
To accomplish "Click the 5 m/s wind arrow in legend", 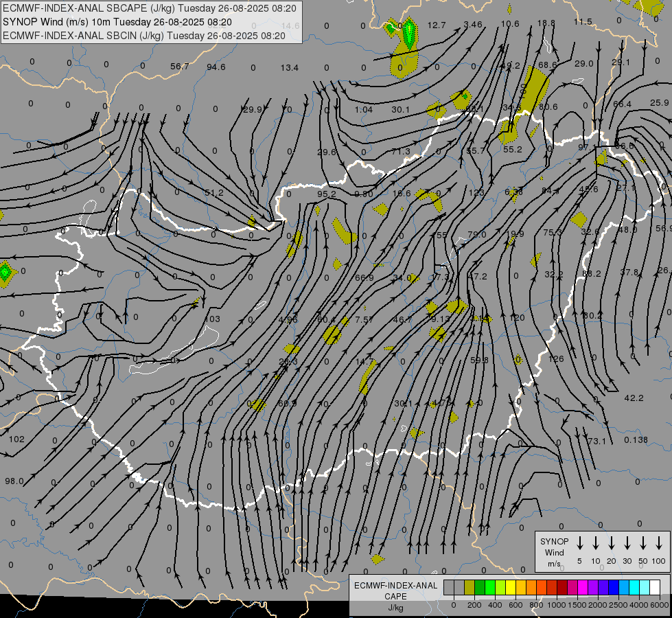I will coord(579,543).
